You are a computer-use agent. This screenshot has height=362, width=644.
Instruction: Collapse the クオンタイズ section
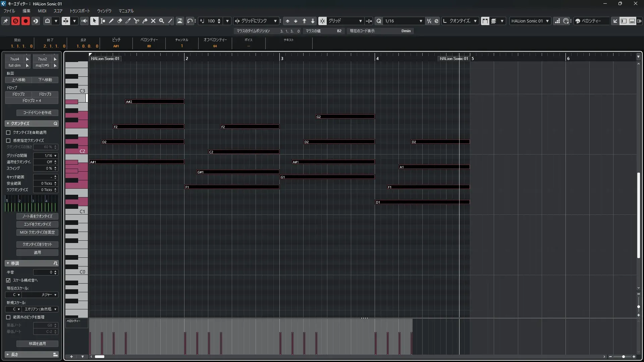click(8, 123)
